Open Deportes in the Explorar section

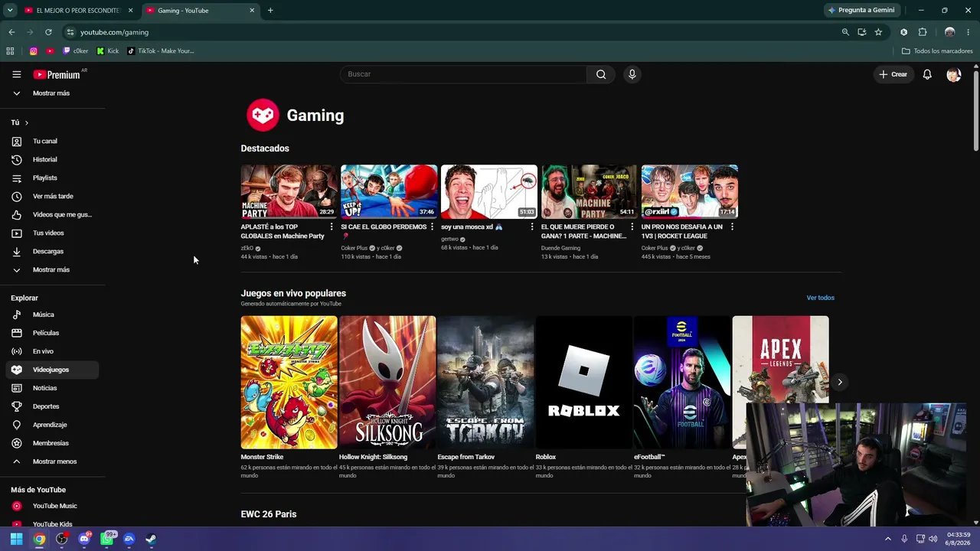click(52, 406)
